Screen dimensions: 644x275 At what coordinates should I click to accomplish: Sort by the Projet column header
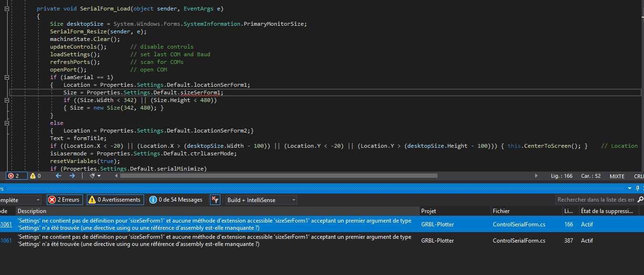coord(428,211)
